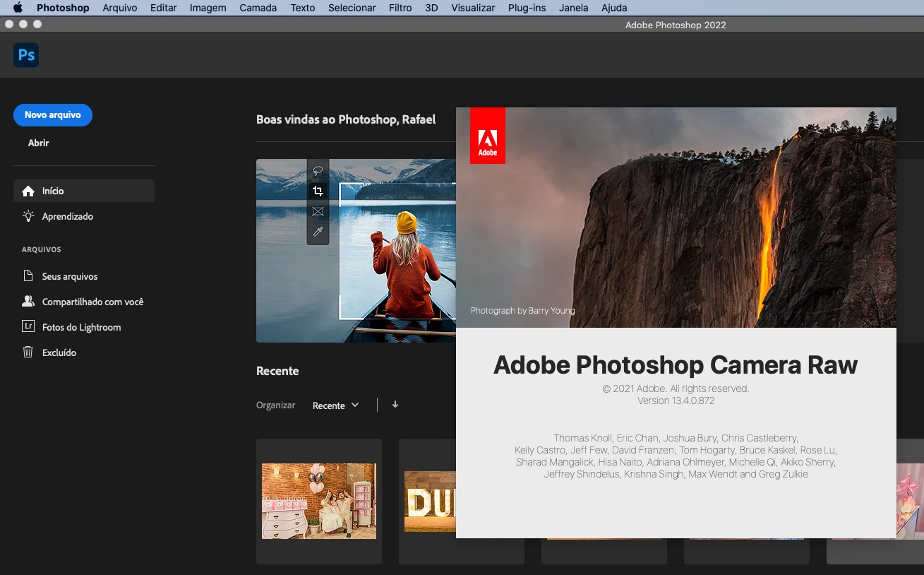
Task: Select the Crop tool in the welcome banner
Action: 318,191
